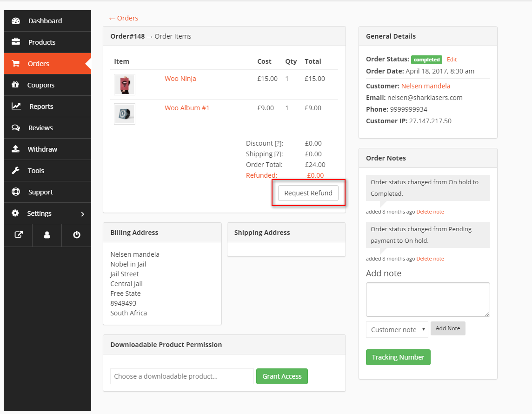The image size is (532, 414).
Task: Go back via the Orders link
Action: click(x=124, y=18)
